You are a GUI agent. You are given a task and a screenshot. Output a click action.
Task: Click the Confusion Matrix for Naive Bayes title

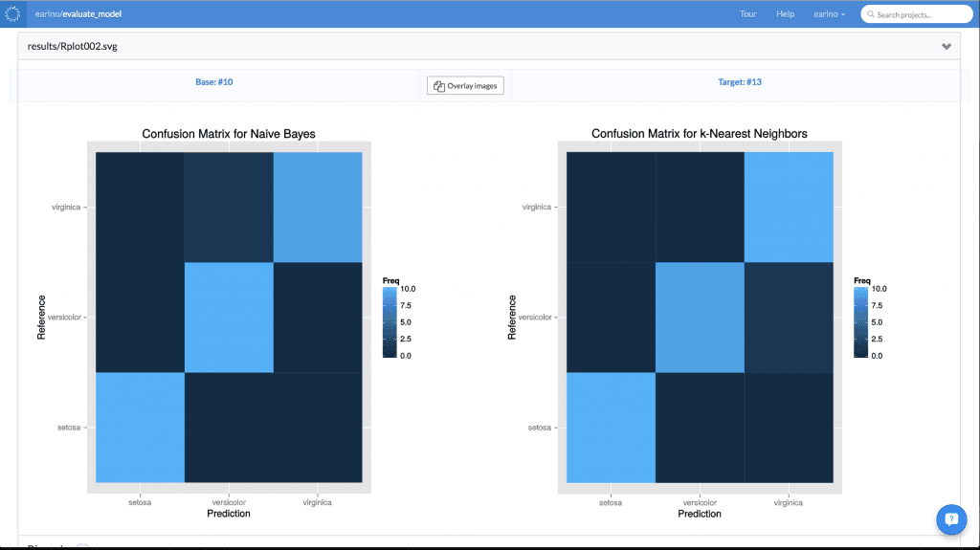point(229,134)
